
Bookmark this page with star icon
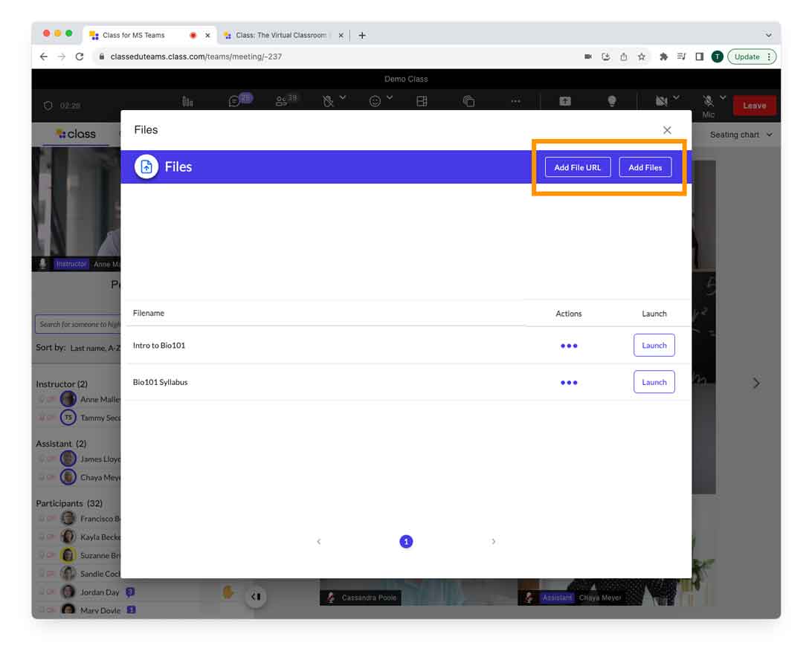[x=642, y=56]
